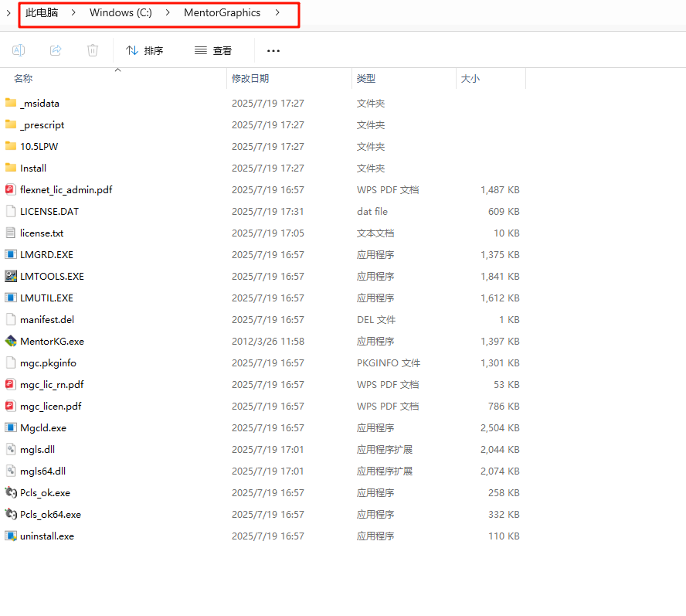Image resolution: width=686 pixels, height=616 pixels.
Task: Click the Rename toolbar icon
Action: 19,50
